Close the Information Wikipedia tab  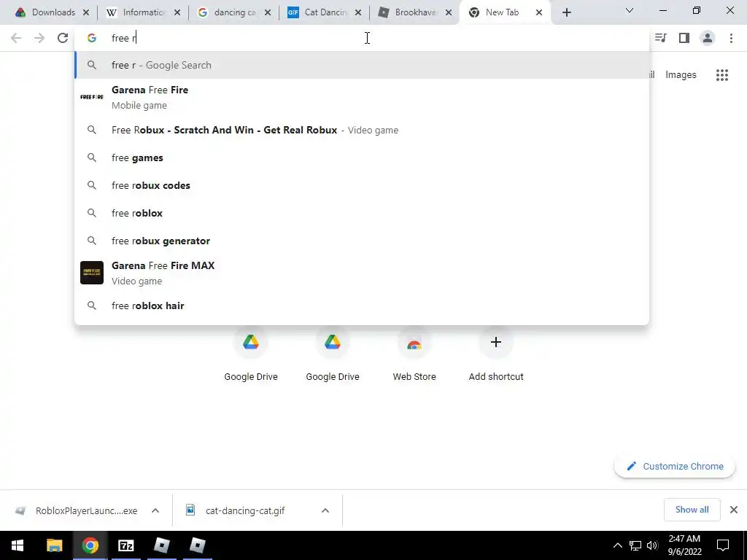tap(177, 12)
